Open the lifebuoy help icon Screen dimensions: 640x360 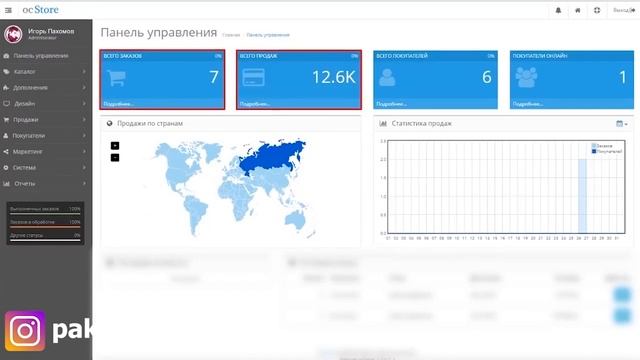click(597, 10)
